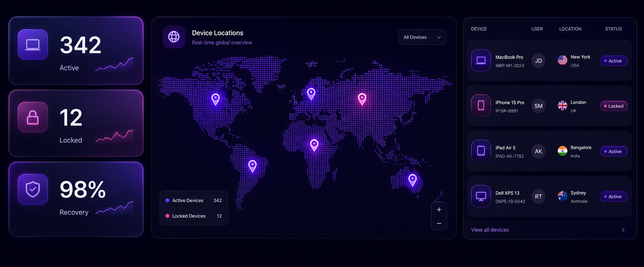Click the IPAD-A5-7782 device ID
The image size is (644, 267).
(x=510, y=156)
